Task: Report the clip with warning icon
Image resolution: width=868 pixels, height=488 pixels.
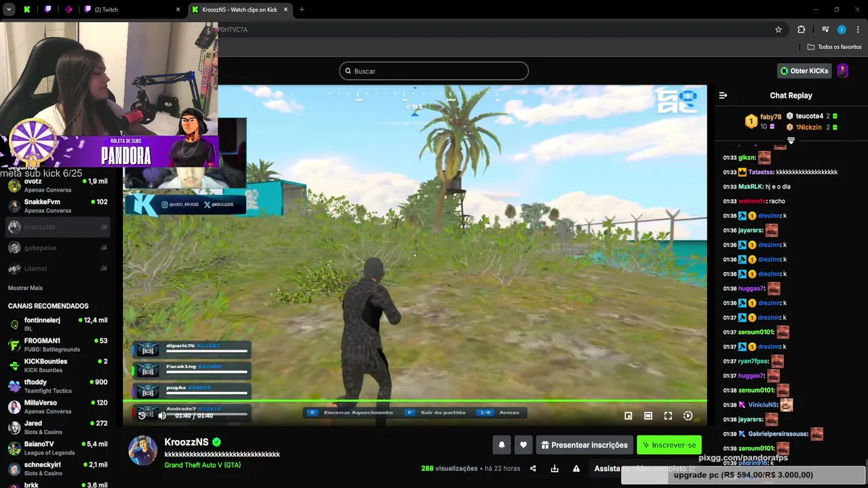Action: (576, 468)
